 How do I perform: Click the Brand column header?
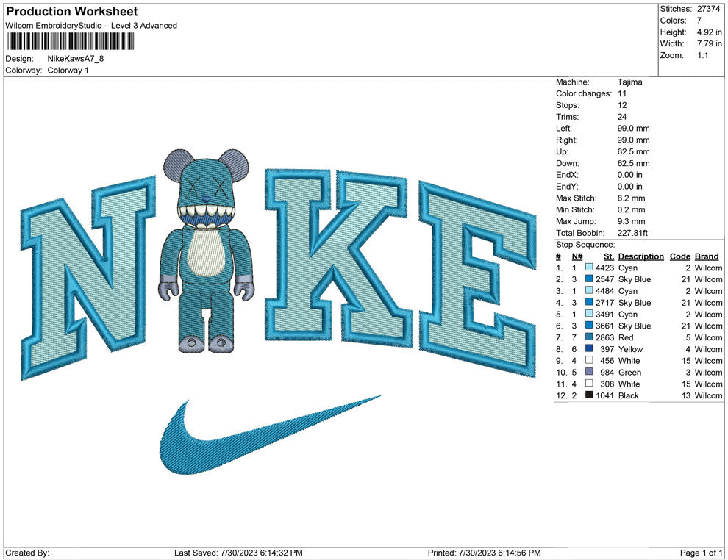click(707, 256)
